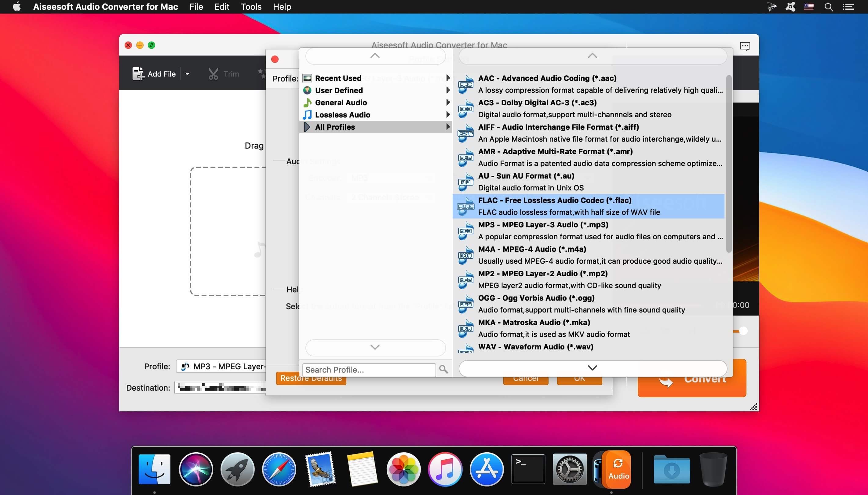Image resolution: width=868 pixels, height=495 pixels.
Task: Click the Search Profile input field
Action: click(x=369, y=370)
